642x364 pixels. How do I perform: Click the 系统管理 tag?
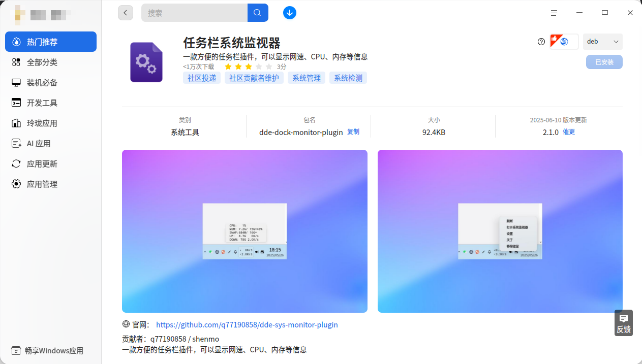pyautogui.click(x=307, y=78)
